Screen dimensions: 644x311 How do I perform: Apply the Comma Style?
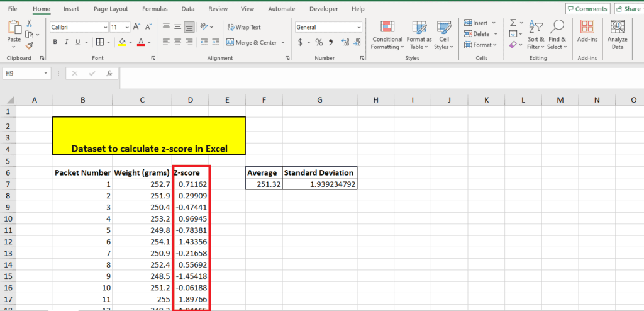click(x=331, y=42)
